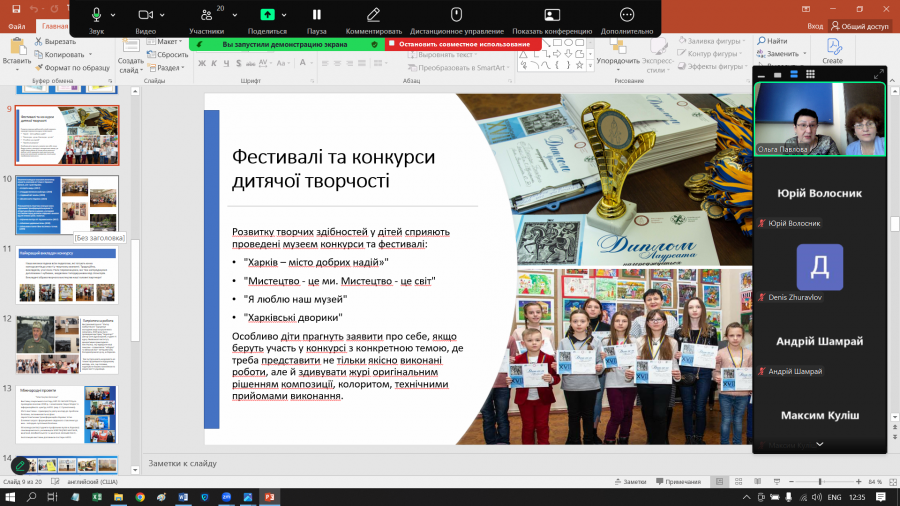The image size is (900, 506).
Task: Show more participants with down chevron
Action: tap(820, 445)
